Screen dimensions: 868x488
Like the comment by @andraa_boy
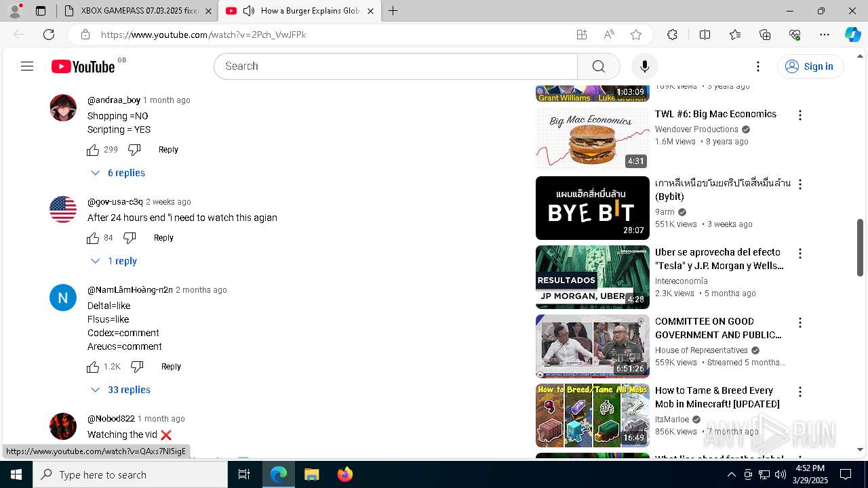tap(93, 150)
